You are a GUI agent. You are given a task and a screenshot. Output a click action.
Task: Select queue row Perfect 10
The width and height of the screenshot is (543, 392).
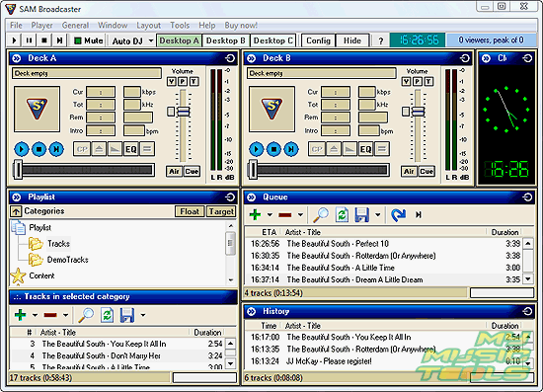coord(384,244)
